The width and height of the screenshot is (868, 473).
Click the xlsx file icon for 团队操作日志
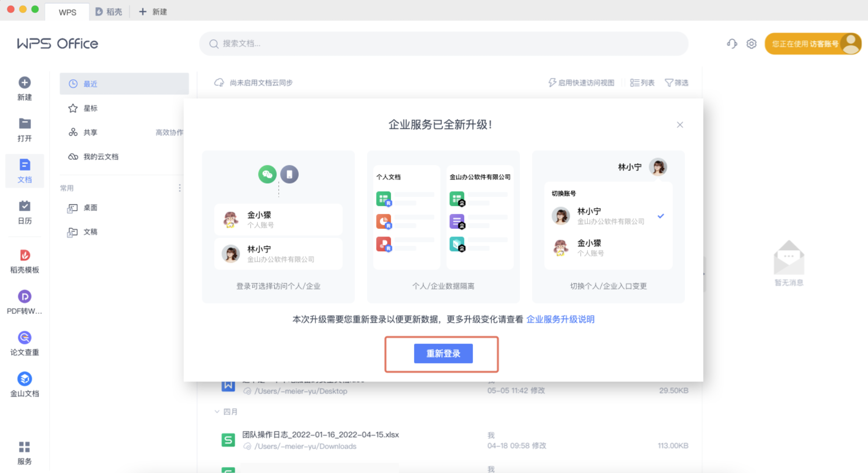[x=228, y=440]
